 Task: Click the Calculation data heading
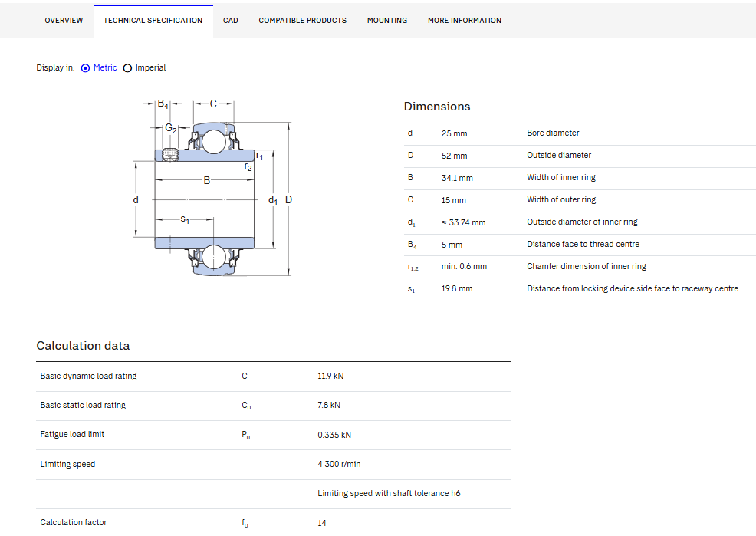click(x=83, y=346)
